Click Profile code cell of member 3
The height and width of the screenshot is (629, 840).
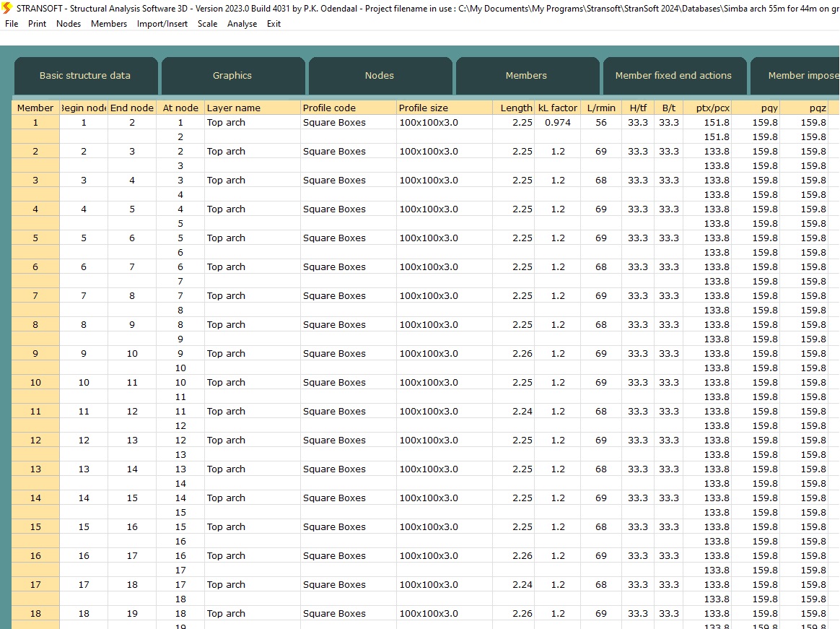pos(349,180)
